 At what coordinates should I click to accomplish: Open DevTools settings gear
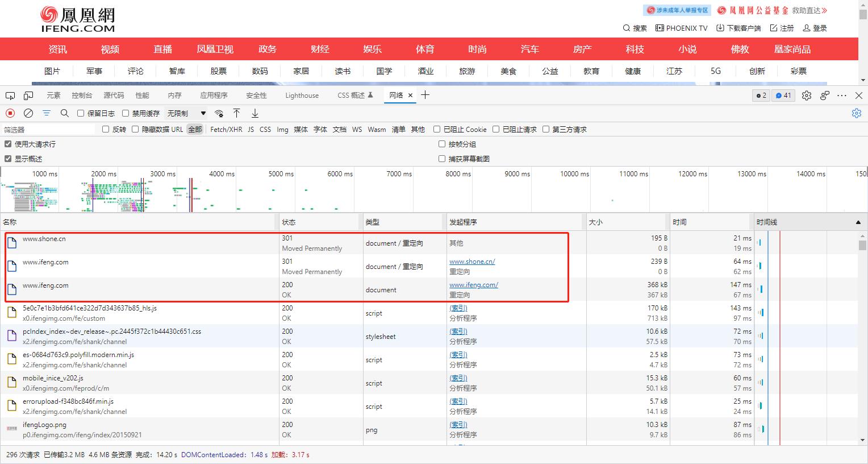coord(807,96)
